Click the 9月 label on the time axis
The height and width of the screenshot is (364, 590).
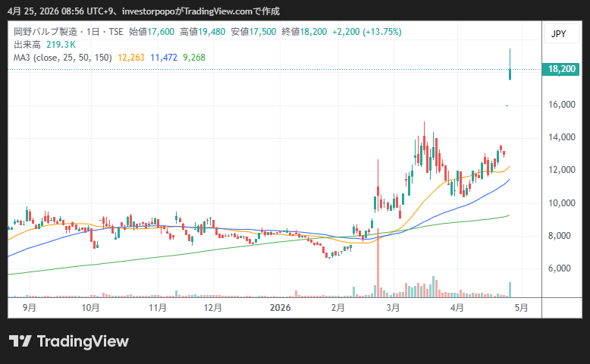click(x=30, y=308)
